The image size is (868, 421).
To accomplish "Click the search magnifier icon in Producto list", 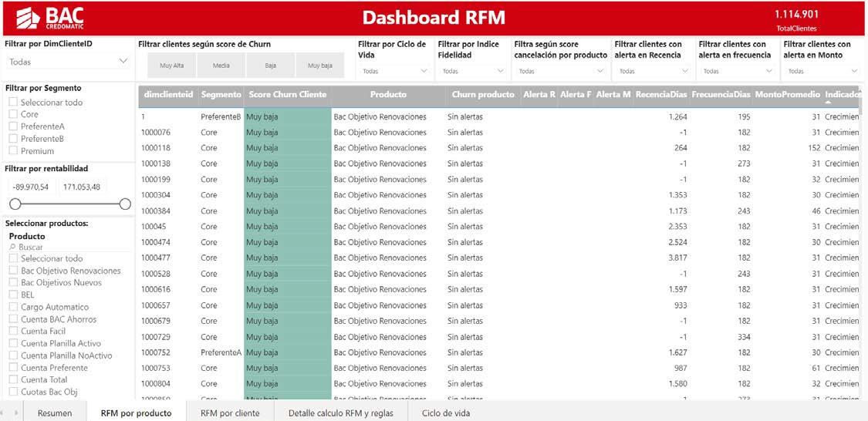I will (13, 248).
